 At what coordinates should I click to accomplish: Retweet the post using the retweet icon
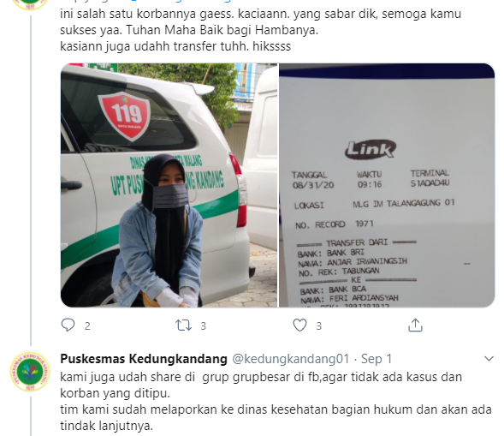[x=183, y=326]
